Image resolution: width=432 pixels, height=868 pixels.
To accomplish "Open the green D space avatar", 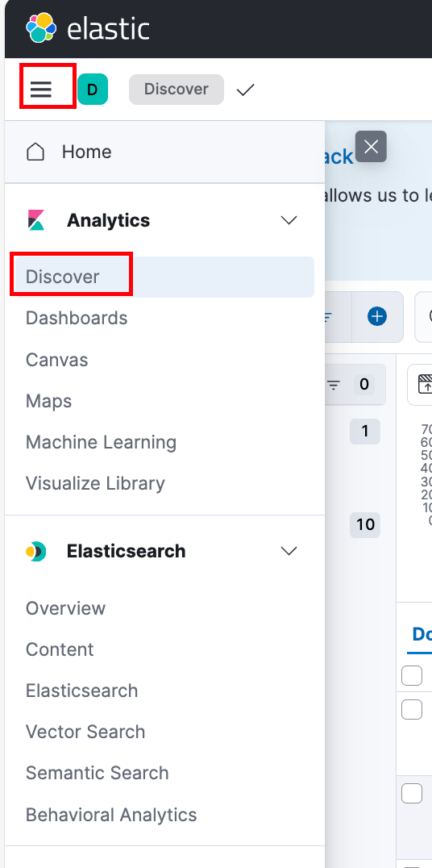I will (93, 89).
